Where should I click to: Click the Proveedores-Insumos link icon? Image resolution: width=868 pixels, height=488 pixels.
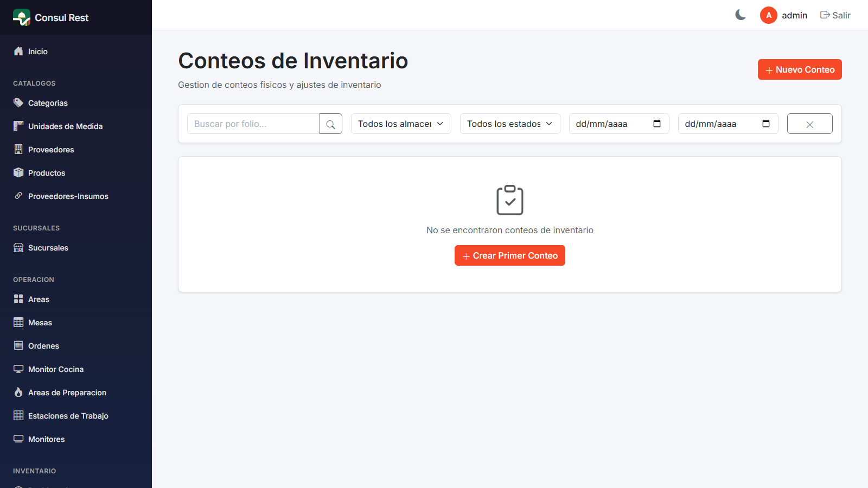(x=18, y=196)
